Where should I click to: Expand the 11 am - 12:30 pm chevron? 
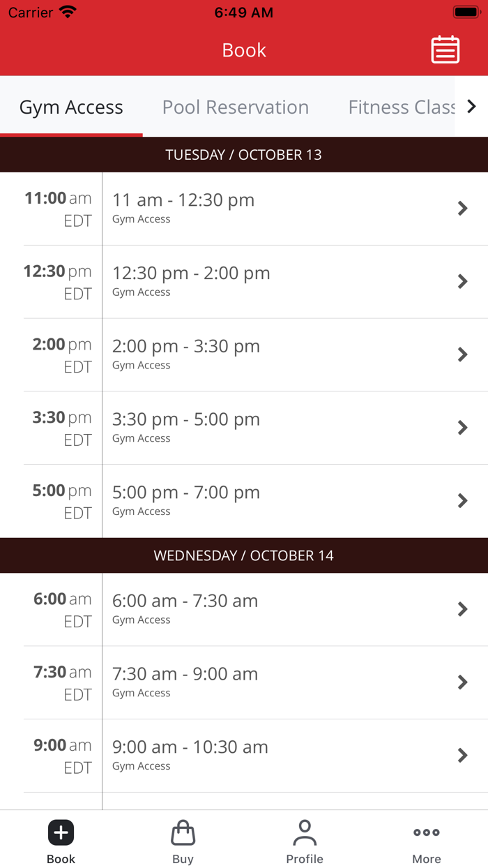[462, 209]
